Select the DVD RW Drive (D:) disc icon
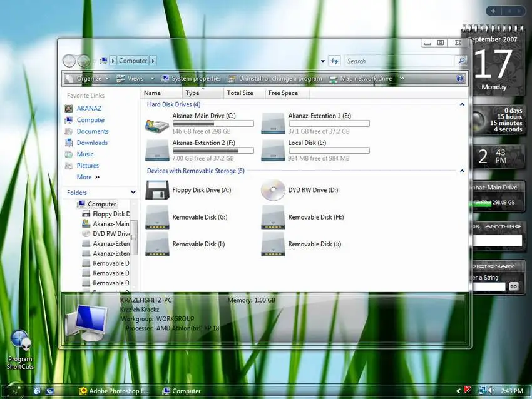Image resolution: width=532 pixels, height=399 pixels. [x=273, y=190]
